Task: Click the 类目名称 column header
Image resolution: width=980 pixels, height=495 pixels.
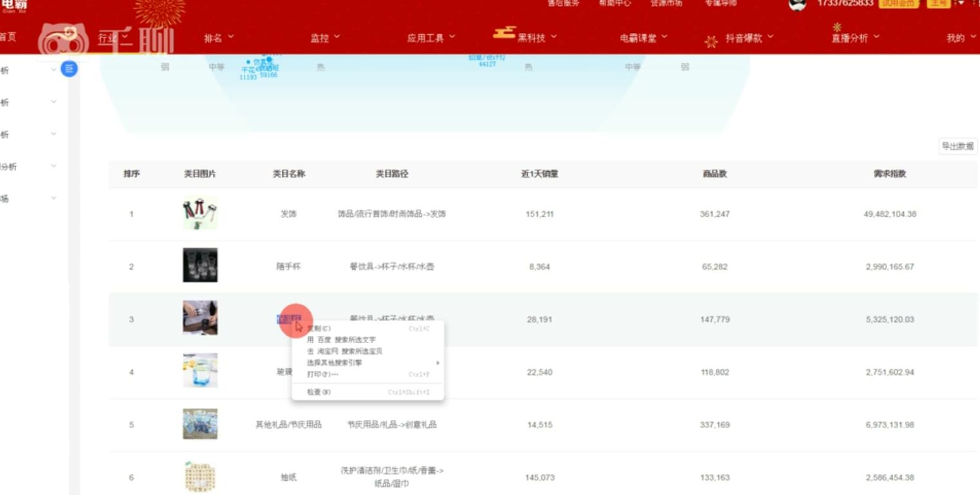Action: click(288, 174)
